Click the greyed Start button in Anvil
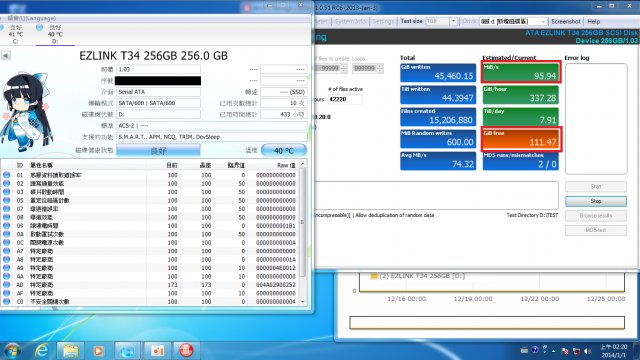Image resolution: width=640 pixels, height=360 pixels. (596, 187)
